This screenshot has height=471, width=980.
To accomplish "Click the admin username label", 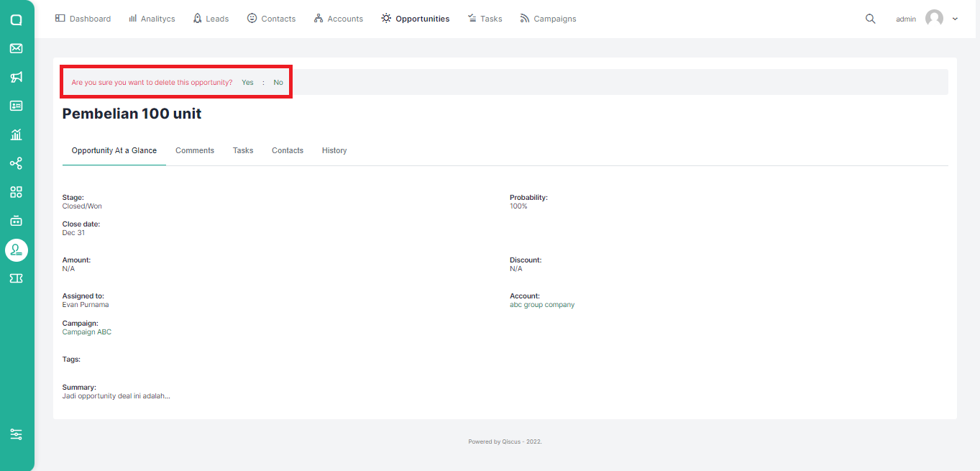I will [906, 19].
